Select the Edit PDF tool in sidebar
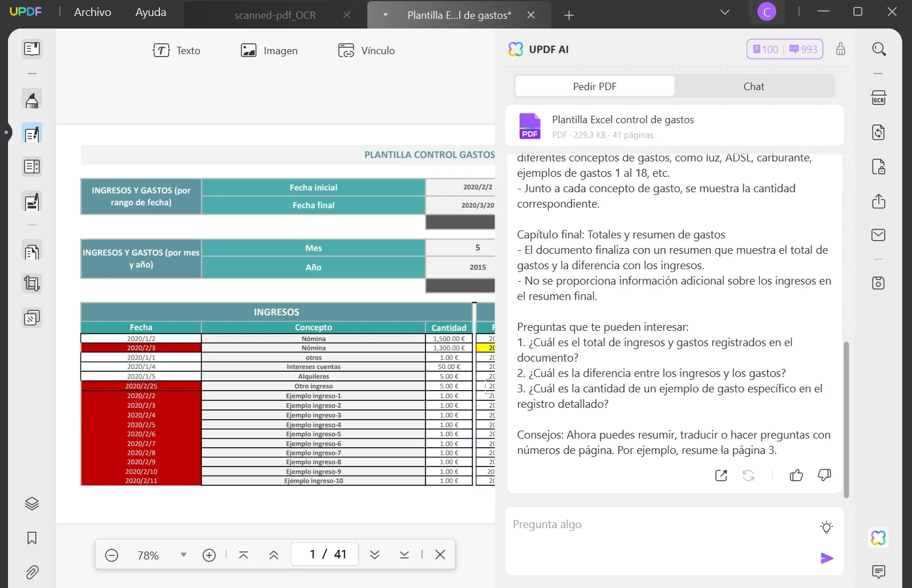Screen dimensions: 912x588 (x=32, y=133)
